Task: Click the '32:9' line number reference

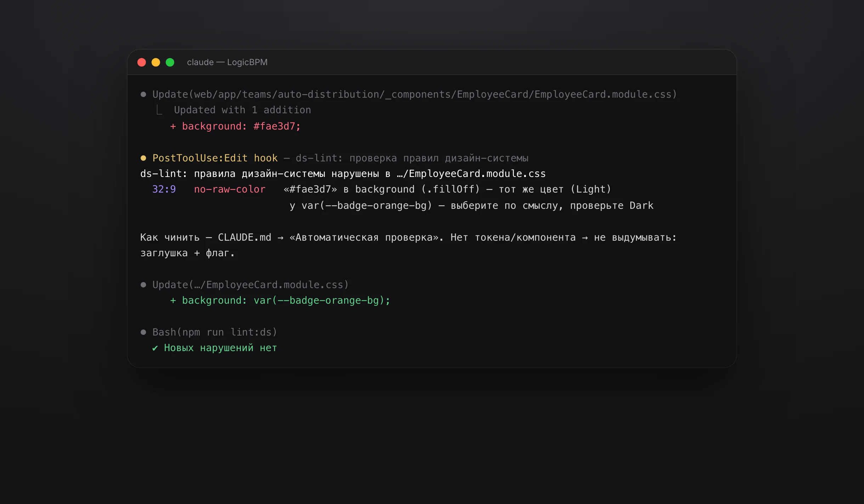Action: click(x=164, y=189)
